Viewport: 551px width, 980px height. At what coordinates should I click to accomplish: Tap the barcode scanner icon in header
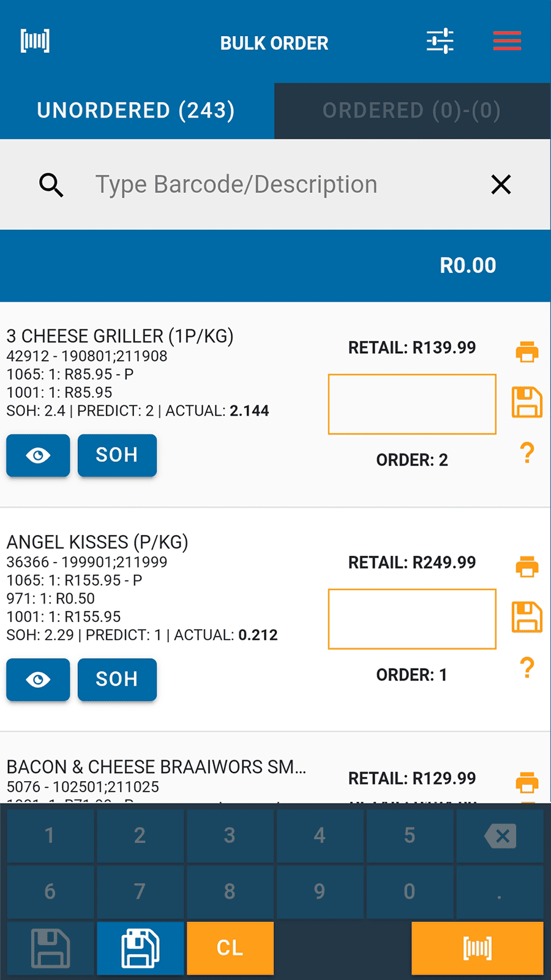coord(35,41)
